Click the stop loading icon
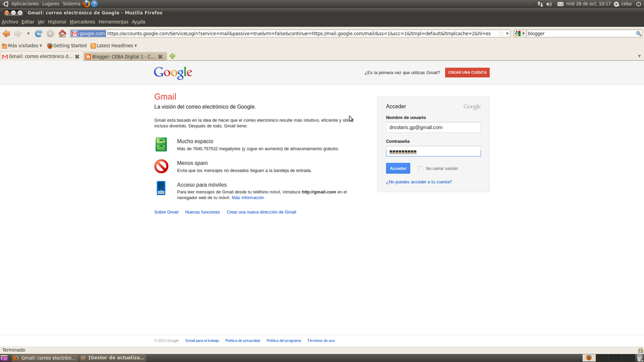644x362 pixels. click(50, 33)
